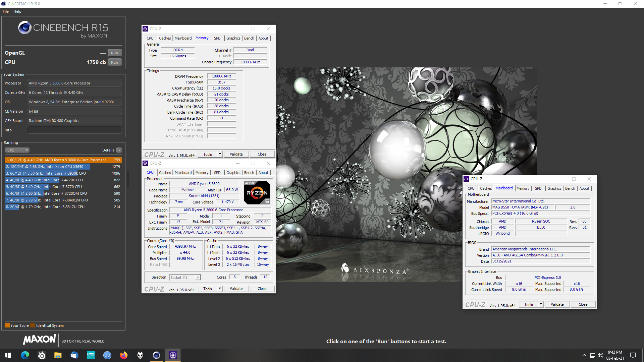Click Tools button in CPU window
Viewport: 644px width, 362px height.
(208, 289)
